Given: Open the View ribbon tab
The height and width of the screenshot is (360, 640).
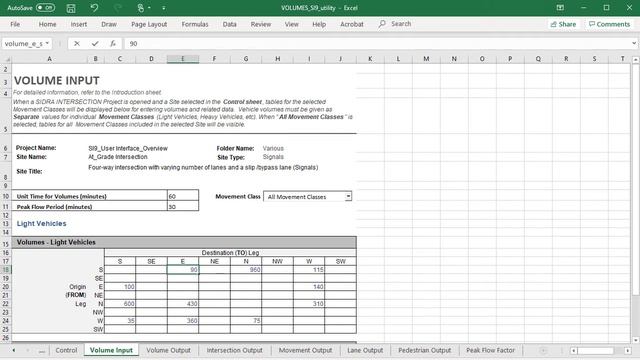Looking at the screenshot, I should pos(291,24).
